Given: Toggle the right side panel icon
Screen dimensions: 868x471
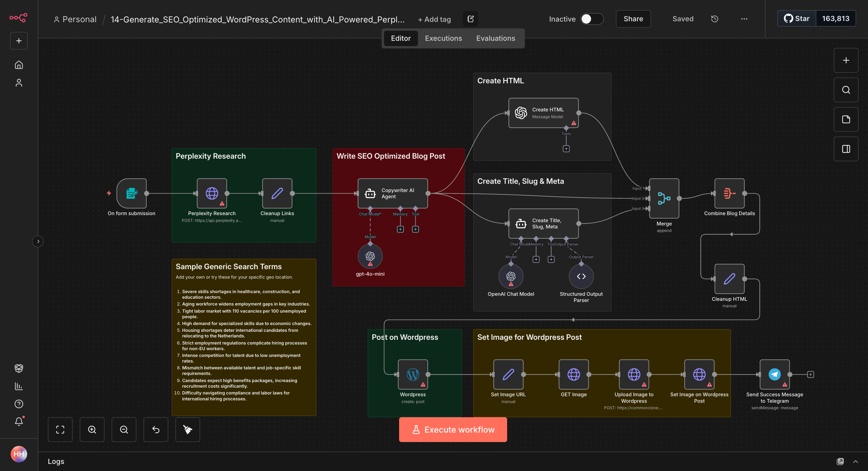Looking at the screenshot, I should [x=846, y=149].
